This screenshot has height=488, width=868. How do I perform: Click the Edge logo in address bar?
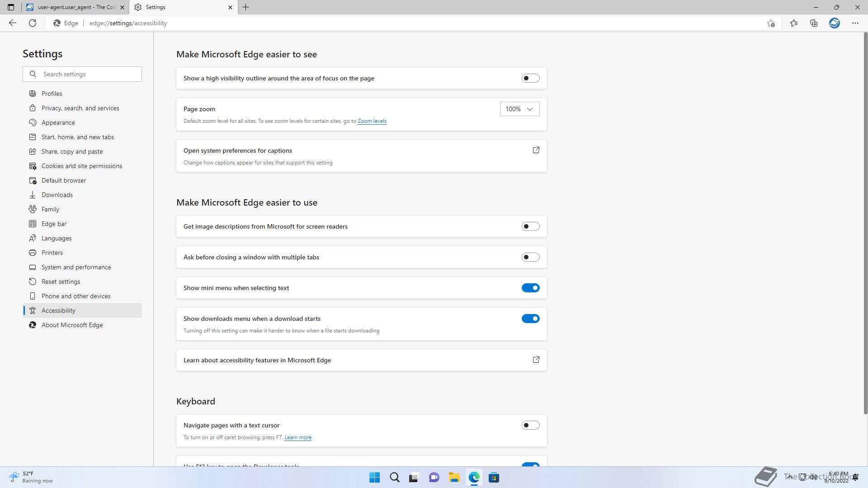(57, 23)
